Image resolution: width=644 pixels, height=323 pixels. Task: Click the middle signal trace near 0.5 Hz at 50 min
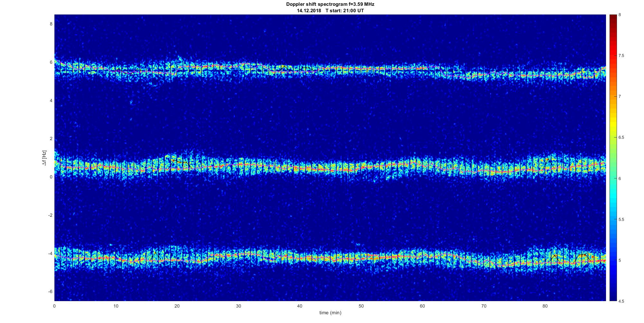361,167
